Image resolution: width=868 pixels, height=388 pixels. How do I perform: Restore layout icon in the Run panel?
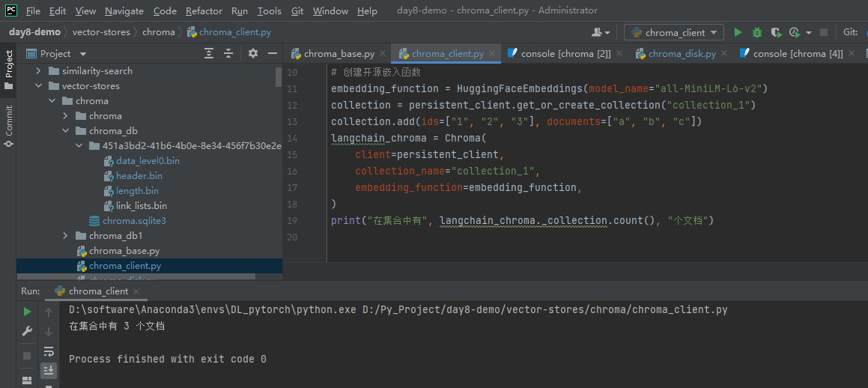click(26, 381)
